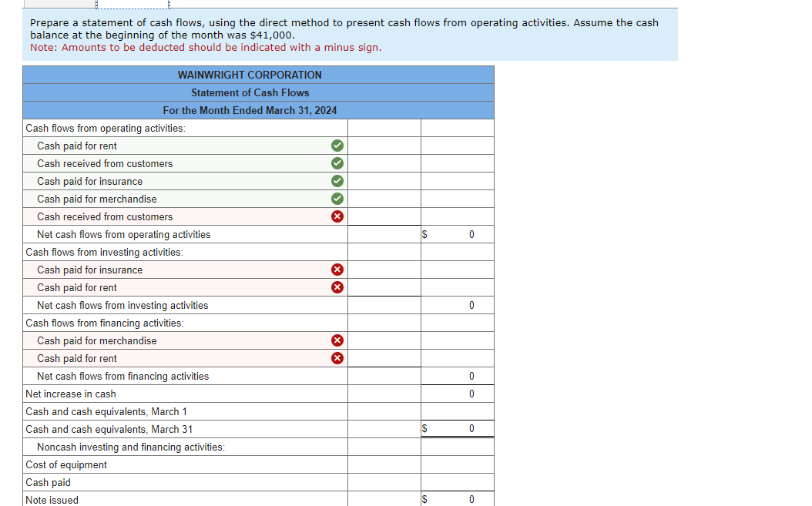Click the Cash paid amount field near the bottom
Image resolution: width=812 pixels, height=506 pixels.
coord(458,482)
